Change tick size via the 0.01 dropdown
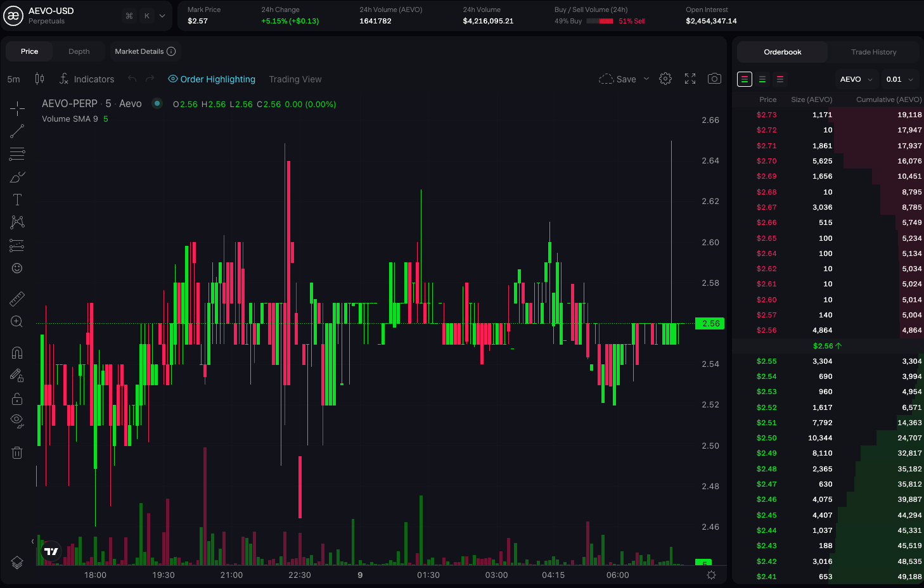The width and height of the screenshot is (924, 588). coord(899,79)
